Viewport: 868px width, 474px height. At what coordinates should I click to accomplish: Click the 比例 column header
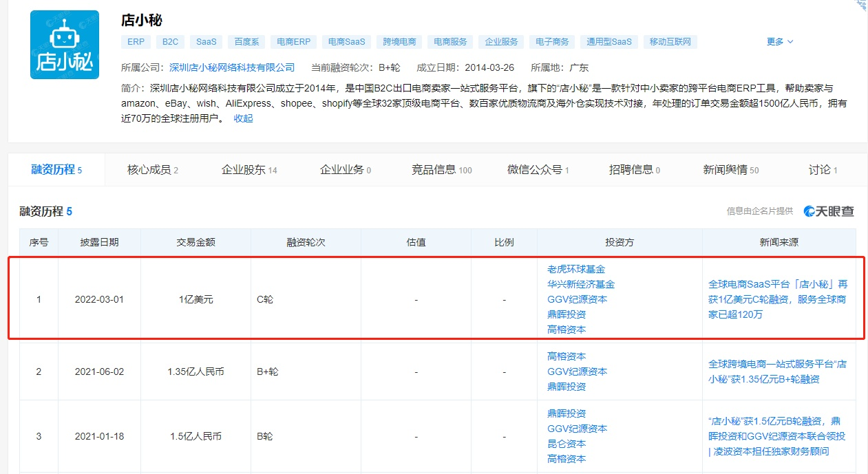(504, 242)
